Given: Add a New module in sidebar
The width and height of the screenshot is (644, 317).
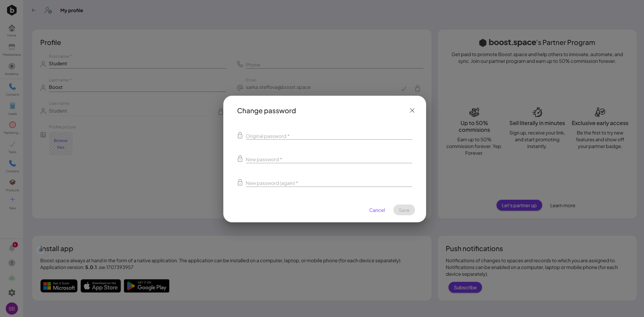Looking at the screenshot, I should pos(12,202).
